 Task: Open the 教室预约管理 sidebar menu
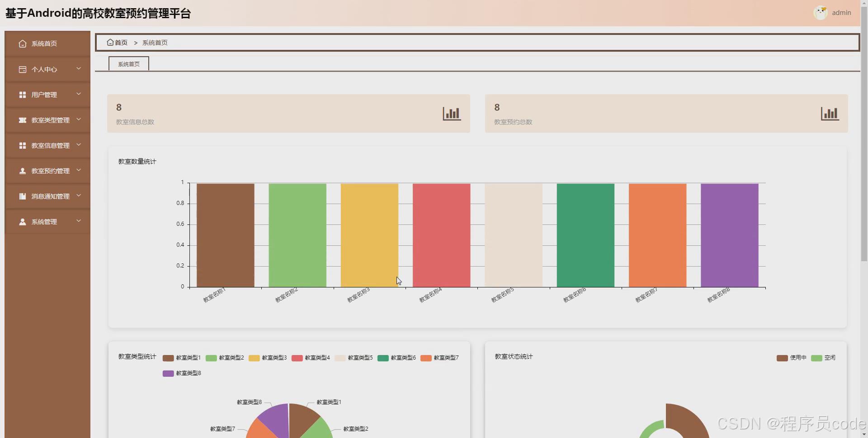(47, 171)
